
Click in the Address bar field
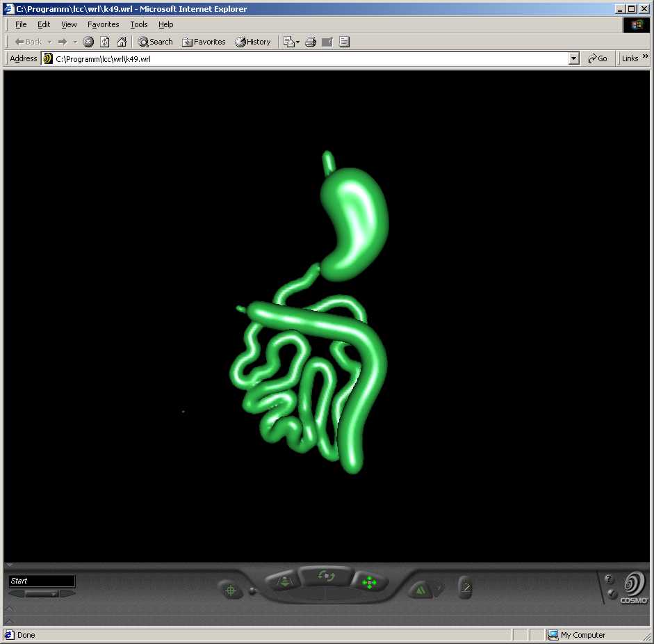coord(311,59)
